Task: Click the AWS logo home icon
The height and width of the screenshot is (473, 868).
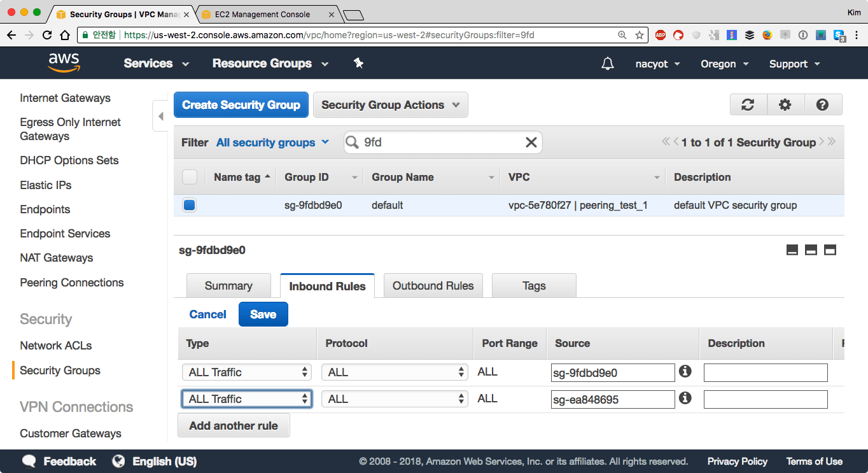Action: coord(64,62)
